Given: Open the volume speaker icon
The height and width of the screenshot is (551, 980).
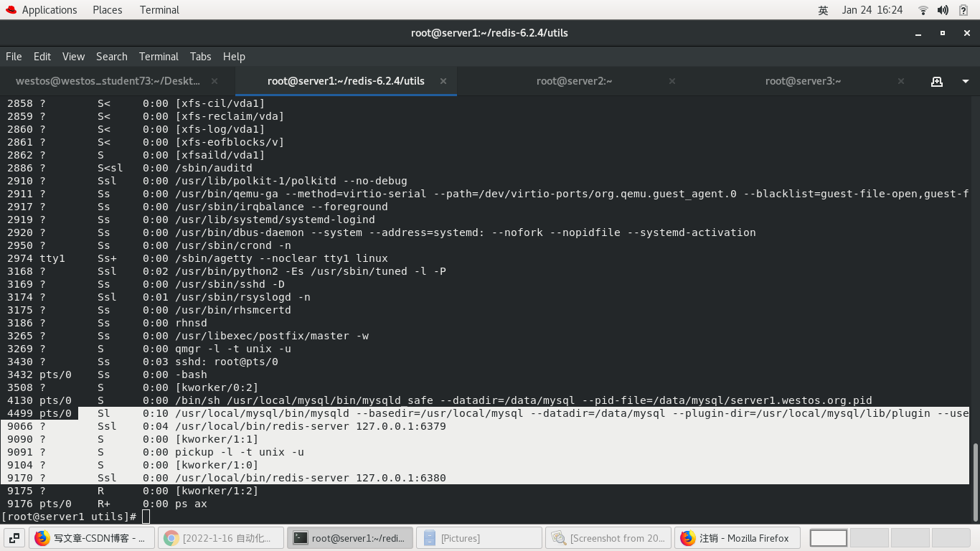Looking at the screenshot, I should coord(943,10).
